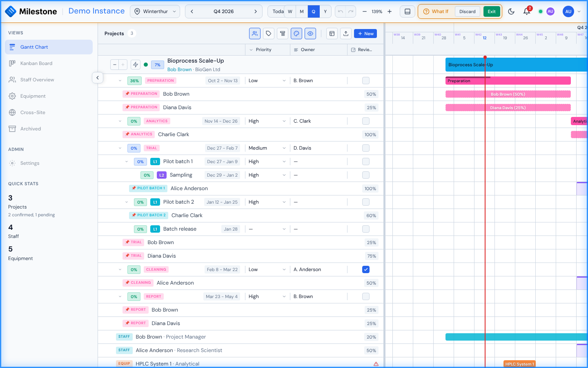Exit what-if mode
This screenshot has height=368, width=588.
point(492,11)
